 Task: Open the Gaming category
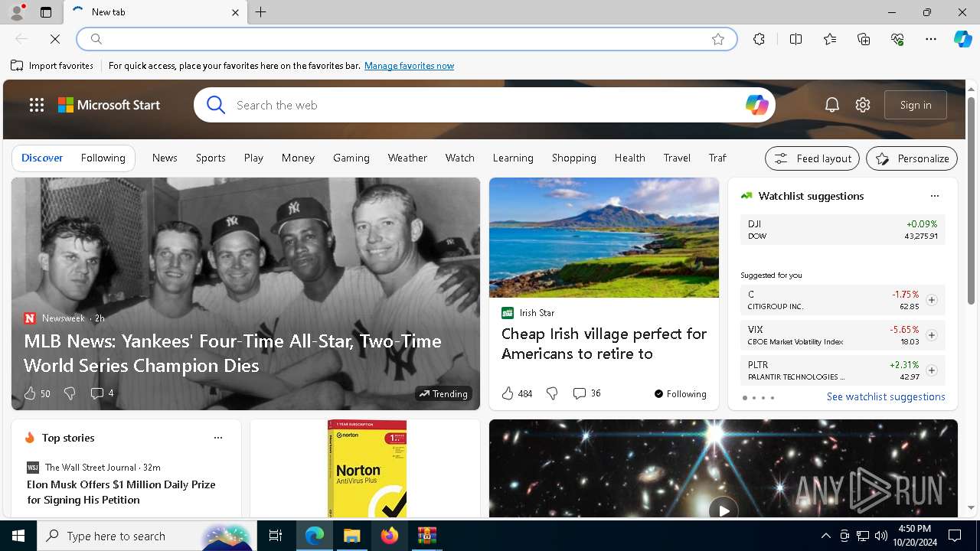pos(351,158)
